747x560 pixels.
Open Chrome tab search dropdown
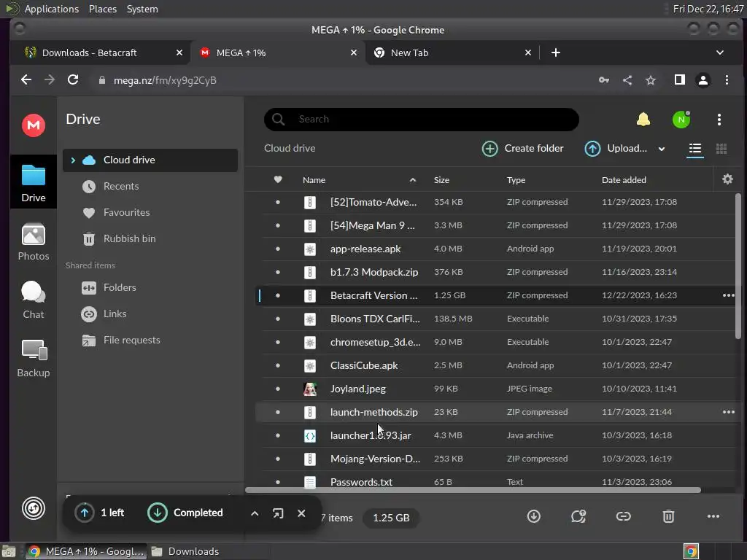pyautogui.click(x=720, y=52)
